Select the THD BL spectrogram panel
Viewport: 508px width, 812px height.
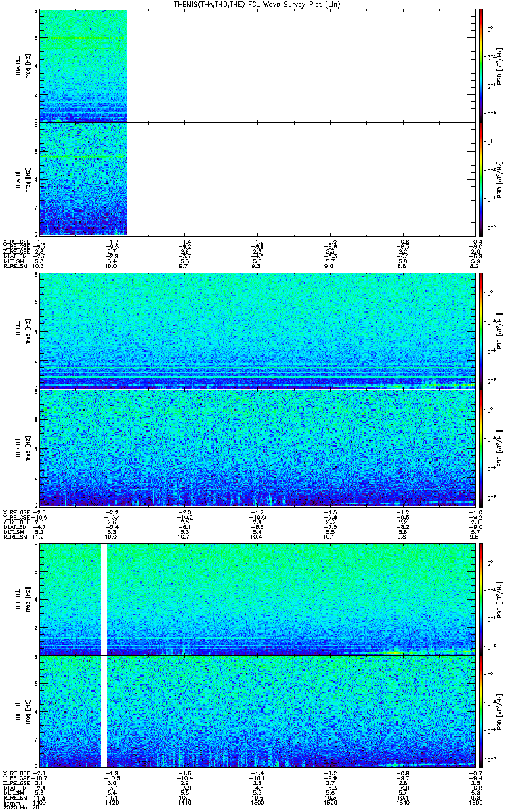pyautogui.click(x=257, y=331)
